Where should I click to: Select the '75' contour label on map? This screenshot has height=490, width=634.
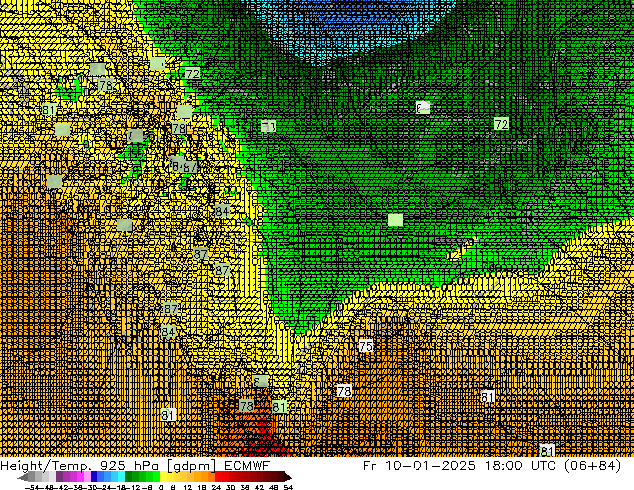(366, 346)
